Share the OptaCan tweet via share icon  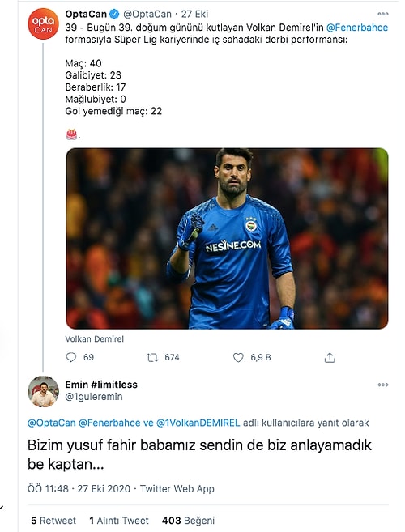[x=330, y=357]
